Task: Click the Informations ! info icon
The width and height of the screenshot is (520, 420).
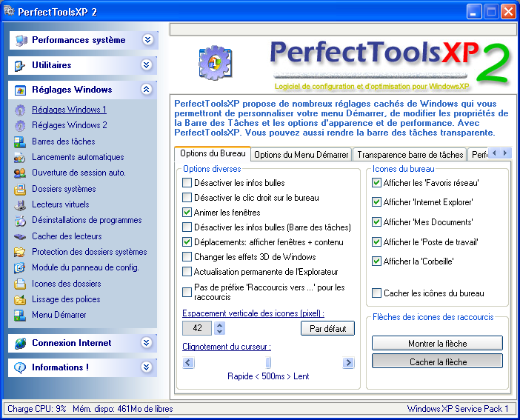Action: (20, 368)
